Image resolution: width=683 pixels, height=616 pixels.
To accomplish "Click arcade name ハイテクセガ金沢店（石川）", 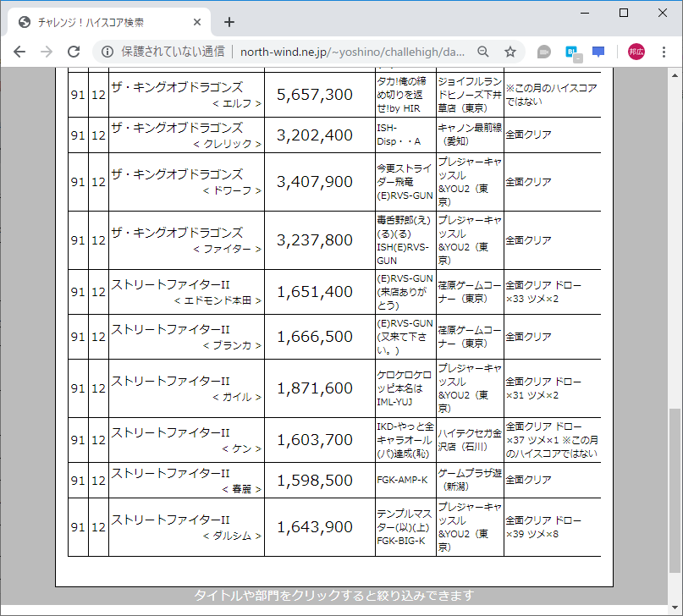I will pos(470,440).
